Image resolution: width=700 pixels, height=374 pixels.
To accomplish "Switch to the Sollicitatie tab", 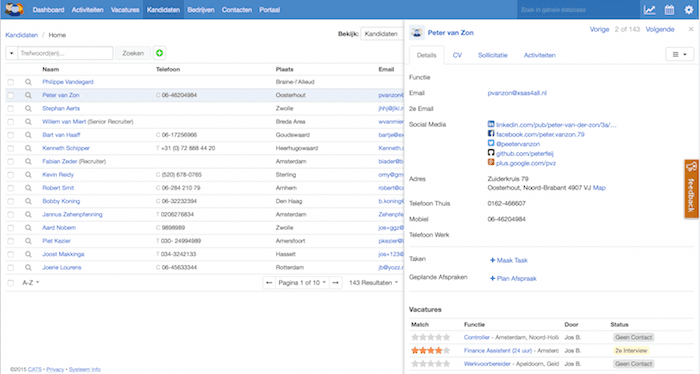I will [493, 55].
